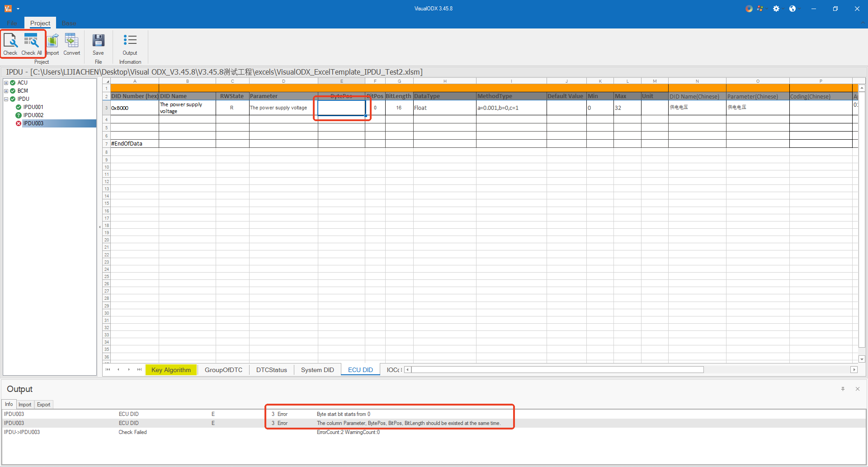
Task: Open the GroupOfDTC sheet tab
Action: pos(223,370)
